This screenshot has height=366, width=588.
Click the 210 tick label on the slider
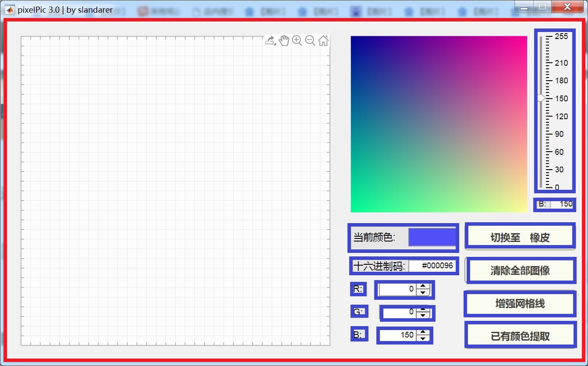click(x=561, y=63)
